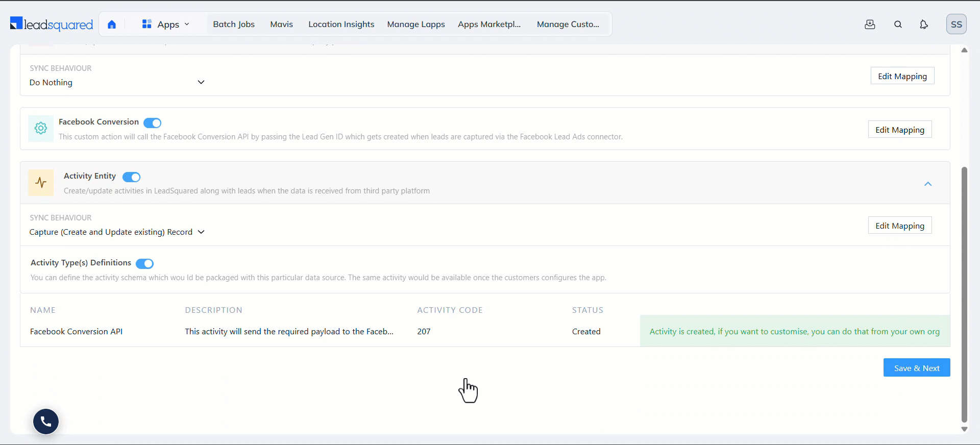Image resolution: width=980 pixels, height=445 pixels.
Task: Click the inbox download icon in header
Action: (870, 24)
